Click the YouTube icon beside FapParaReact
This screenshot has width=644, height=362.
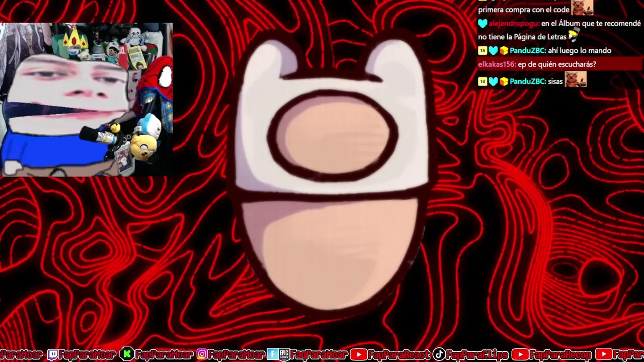358,354
